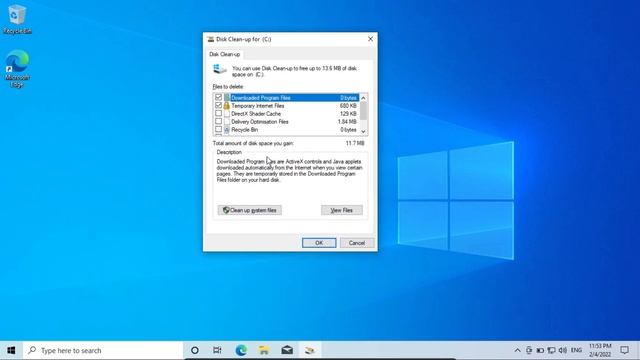Click Clean up system files button
Viewport: 640px width, 360px height.
[x=249, y=210]
